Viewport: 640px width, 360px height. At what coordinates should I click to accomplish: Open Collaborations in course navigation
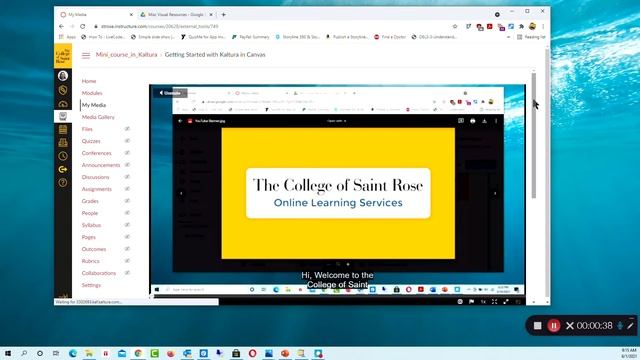pyautogui.click(x=99, y=273)
